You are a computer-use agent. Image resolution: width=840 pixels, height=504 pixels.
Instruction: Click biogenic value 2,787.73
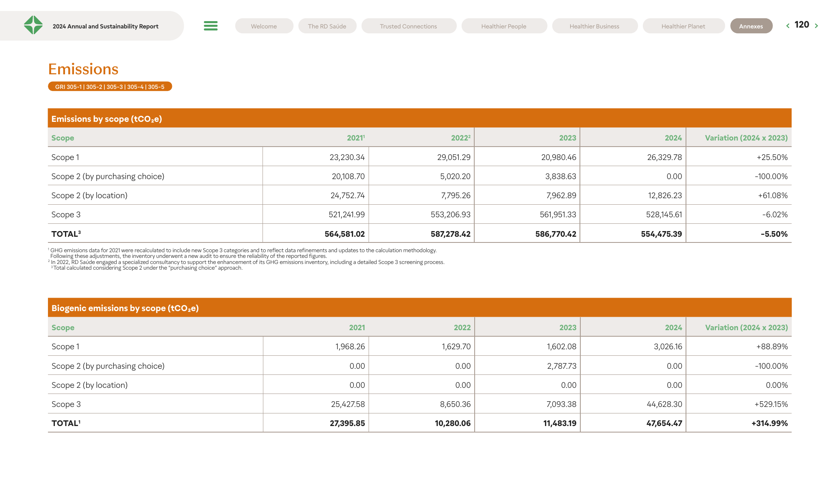coord(562,366)
